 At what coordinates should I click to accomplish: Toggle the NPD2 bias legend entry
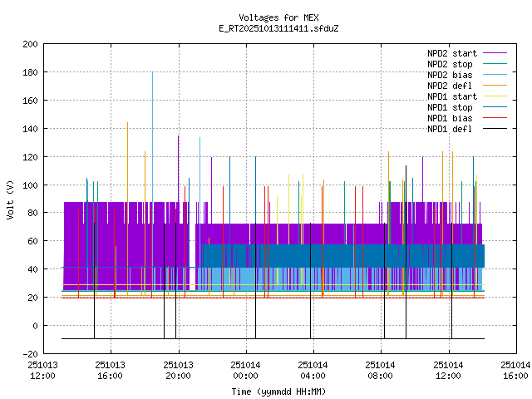click(x=450, y=75)
